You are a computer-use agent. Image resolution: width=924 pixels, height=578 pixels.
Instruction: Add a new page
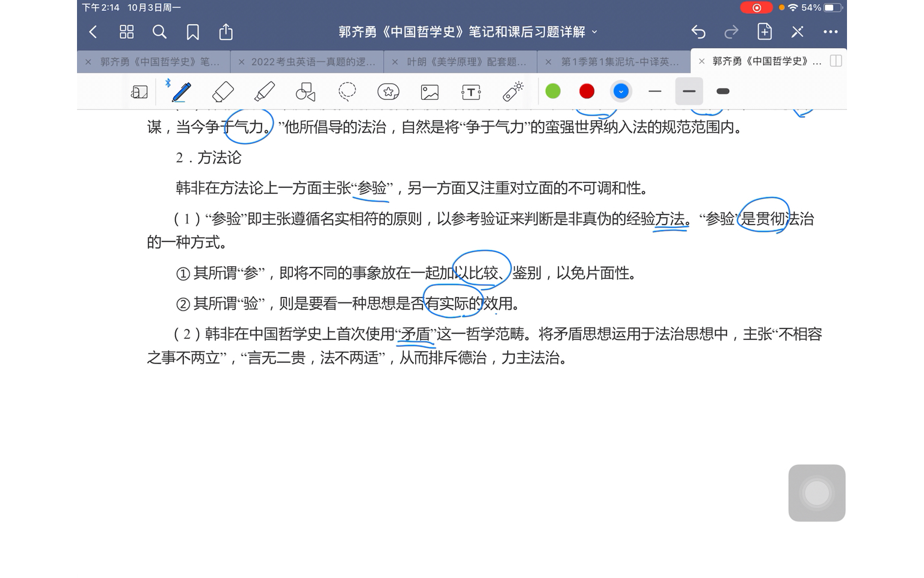(765, 31)
